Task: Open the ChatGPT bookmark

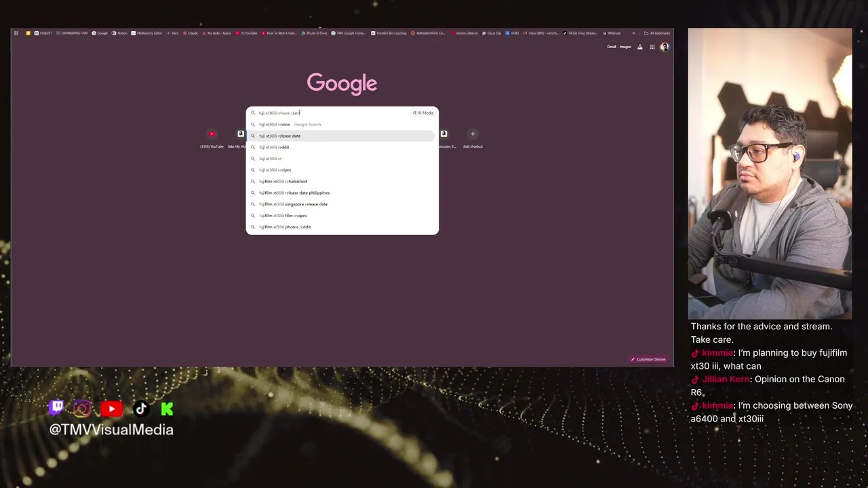Action: (x=43, y=33)
